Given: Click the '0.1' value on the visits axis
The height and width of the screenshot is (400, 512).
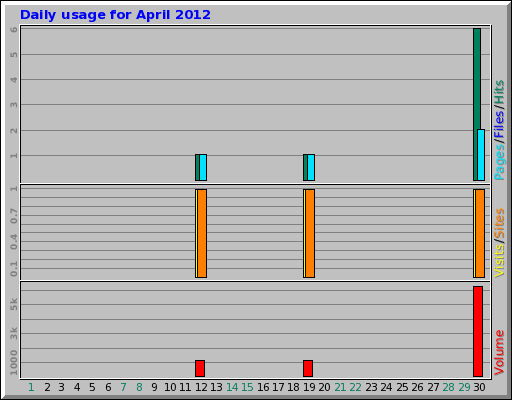Looking at the screenshot, I should click(14, 269).
